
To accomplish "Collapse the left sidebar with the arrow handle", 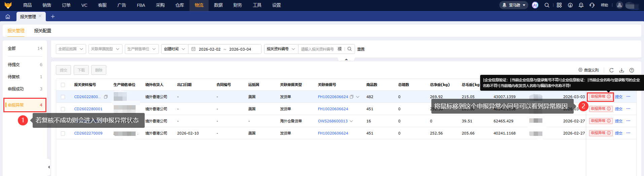I will [x=49, y=167].
